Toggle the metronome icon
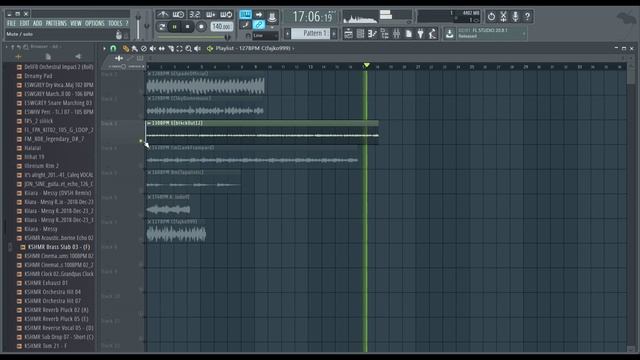Screen dimensions: 640x360 (x=163, y=15)
